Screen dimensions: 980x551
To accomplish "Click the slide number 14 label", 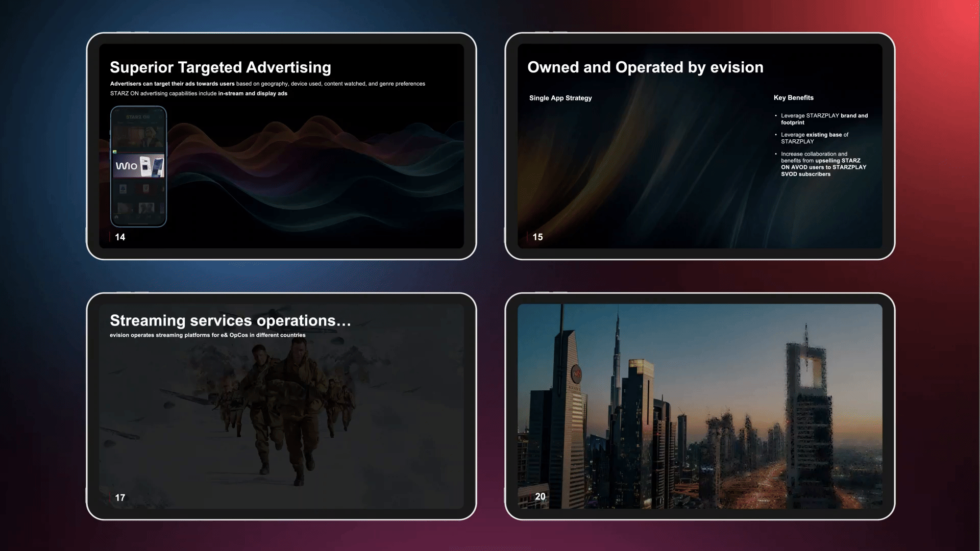I will [x=120, y=237].
